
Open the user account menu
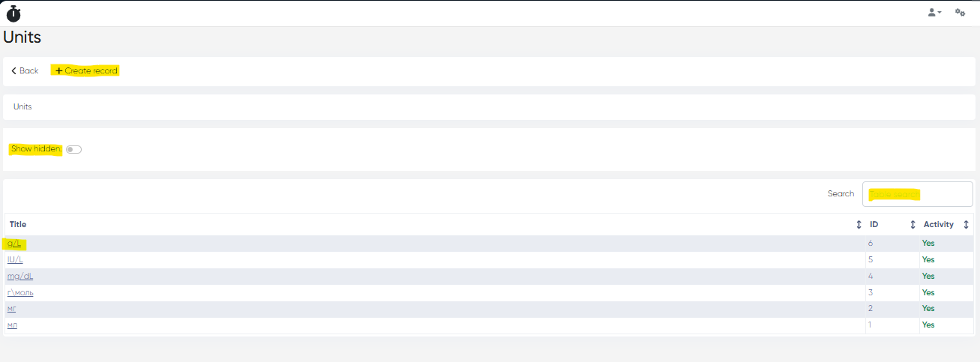934,13
